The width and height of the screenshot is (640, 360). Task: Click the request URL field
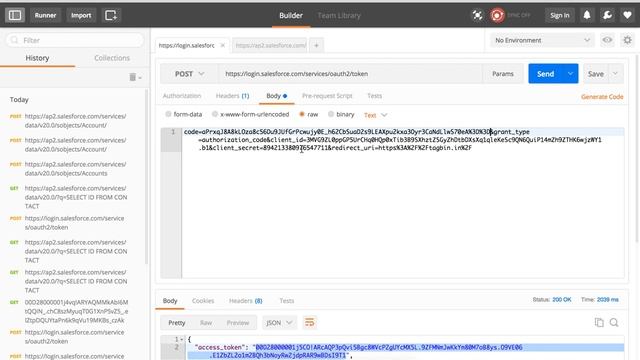(x=350, y=74)
